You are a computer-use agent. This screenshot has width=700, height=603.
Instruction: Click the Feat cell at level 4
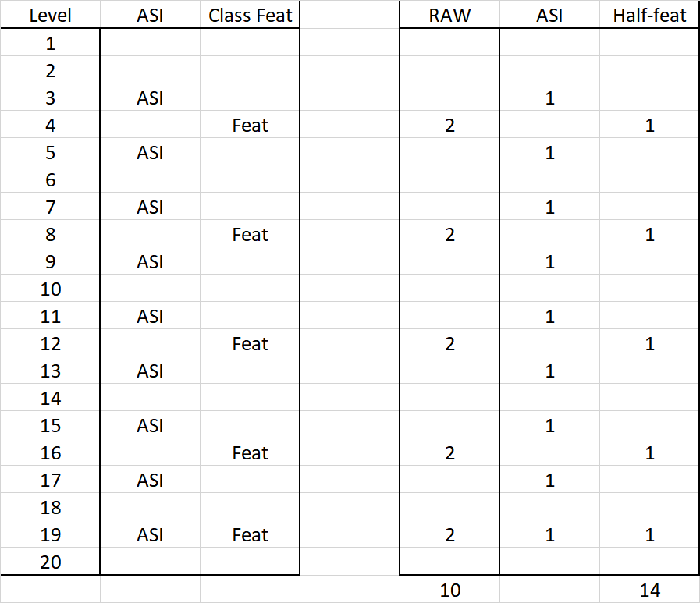coord(250,125)
